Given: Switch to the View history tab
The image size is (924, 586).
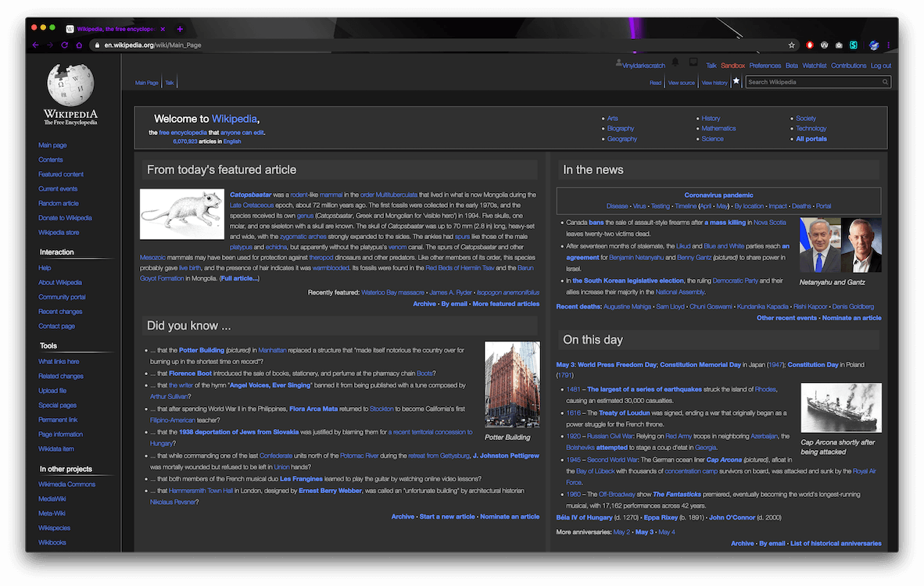Looking at the screenshot, I should [x=714, y=81].
